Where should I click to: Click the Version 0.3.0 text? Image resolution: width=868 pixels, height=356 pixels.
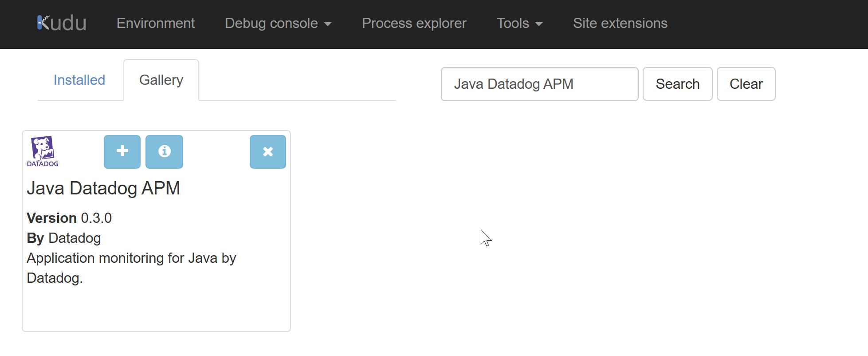click(x=69, y=218)
